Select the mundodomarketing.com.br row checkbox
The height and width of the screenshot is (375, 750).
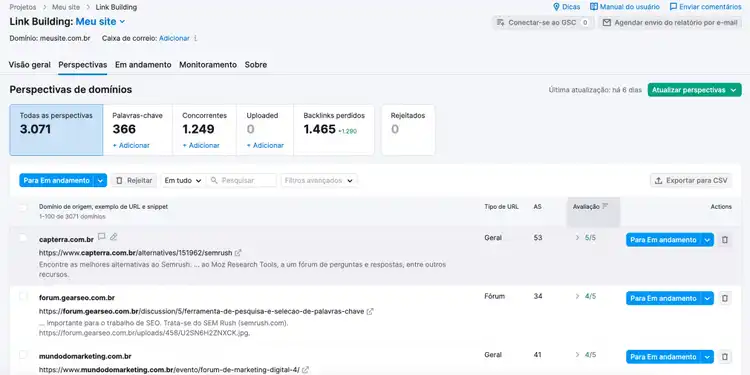click(x=23, y=355)
